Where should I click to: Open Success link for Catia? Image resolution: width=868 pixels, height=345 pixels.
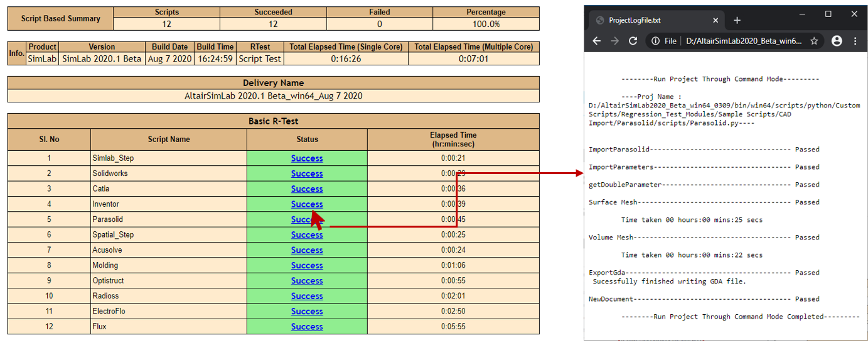coord(306,189)
